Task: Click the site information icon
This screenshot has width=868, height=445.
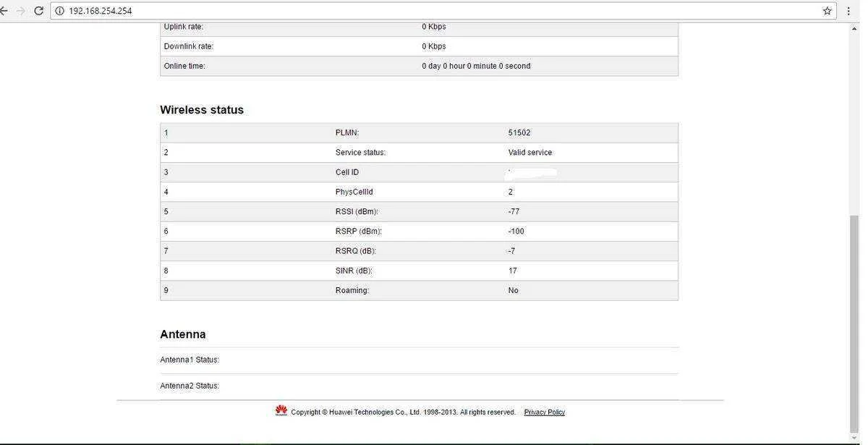Action: (x=59, y=11)
